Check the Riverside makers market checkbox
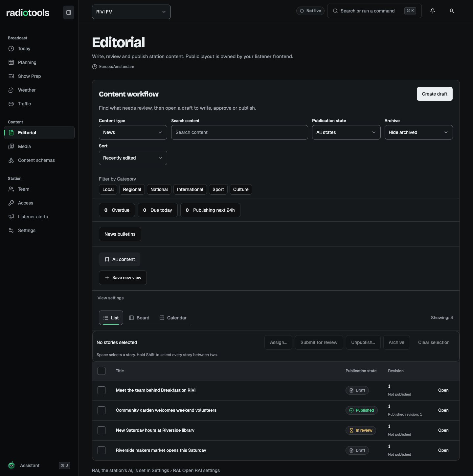The width and height of the screenshot is (473, 476). click(101, 450)
